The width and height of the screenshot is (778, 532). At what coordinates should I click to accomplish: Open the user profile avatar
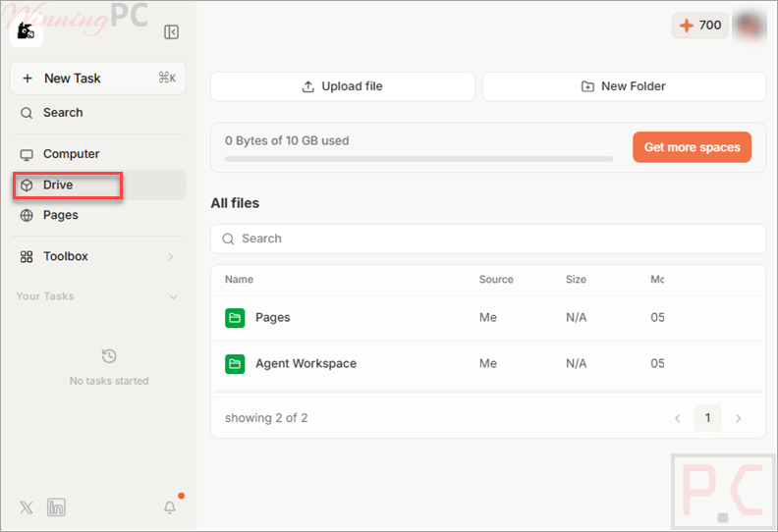(750, 26)
